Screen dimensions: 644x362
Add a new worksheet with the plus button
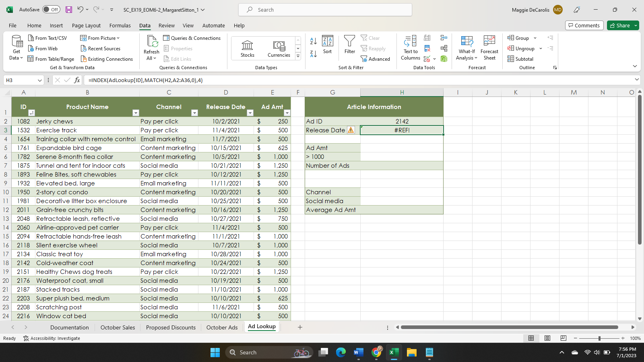(300, 327)
